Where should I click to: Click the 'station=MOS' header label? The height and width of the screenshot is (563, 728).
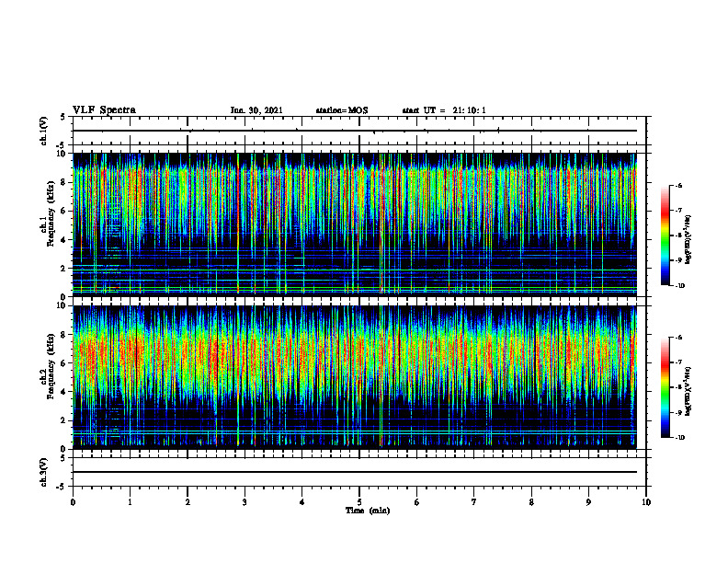[x=342, y=110]
